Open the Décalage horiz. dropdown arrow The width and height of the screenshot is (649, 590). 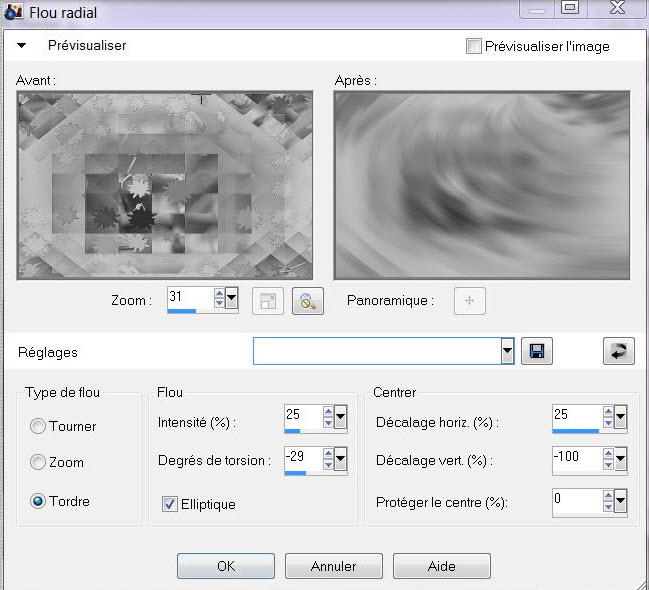click(x=620, y=417)
